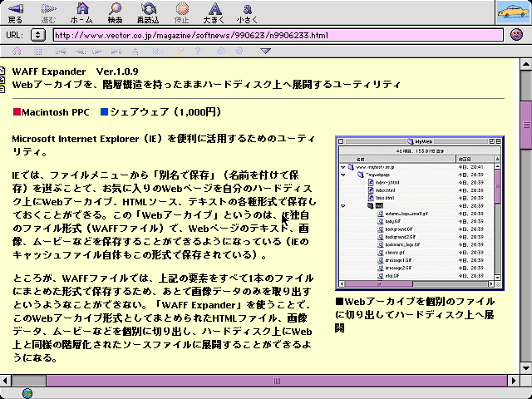
Task: Click the heading "WAFF Expander Ver.1.0.9"
Action: [75, 71]
